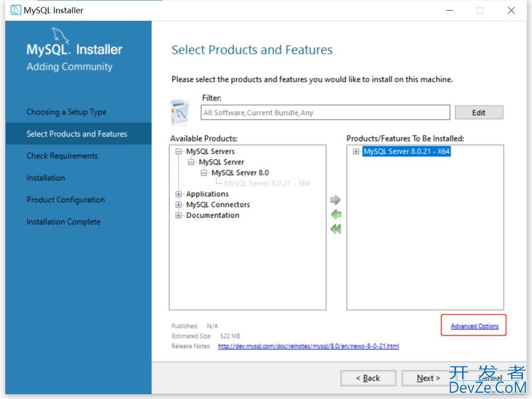Open the release notes URL link
Viewport: 532px width, 399px height.
309,346
